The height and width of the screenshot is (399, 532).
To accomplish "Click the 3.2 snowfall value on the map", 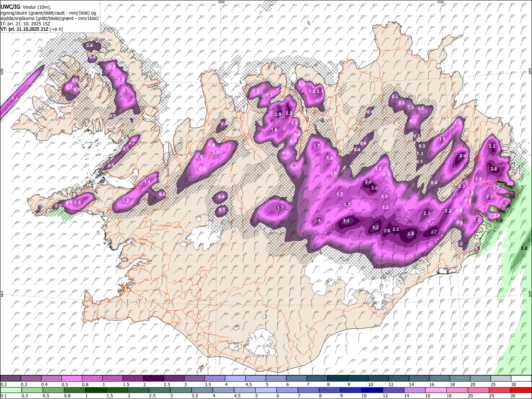I will click(x=375, y=227).
